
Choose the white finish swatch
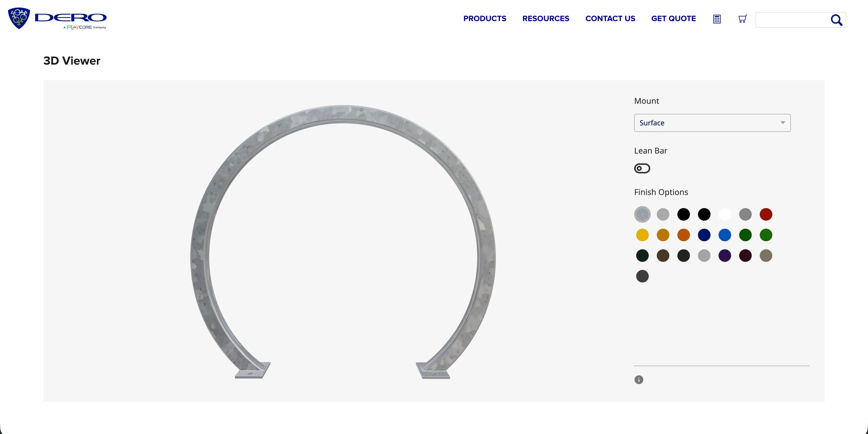[724, 214]
